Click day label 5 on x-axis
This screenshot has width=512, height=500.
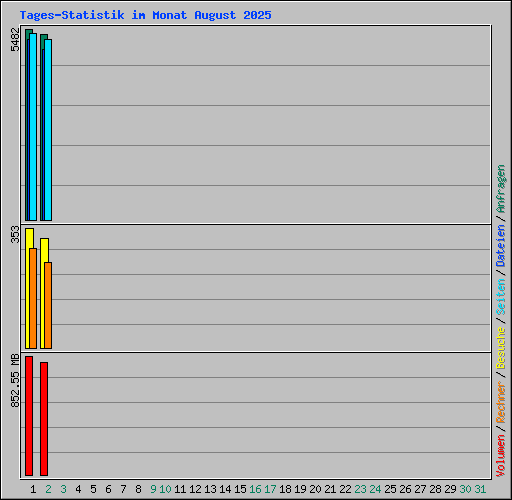point(93,489)
